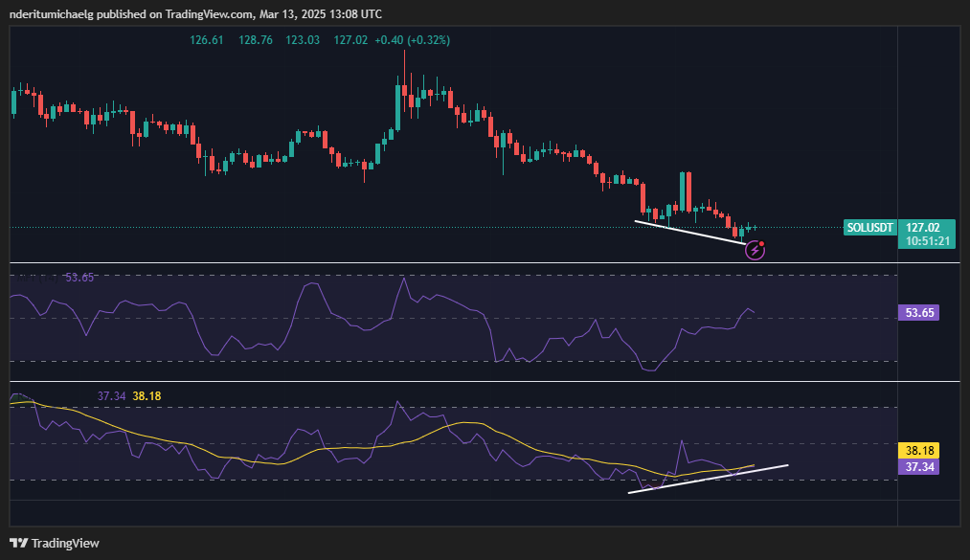Select the white trendline under price candles
This screenshot has width=970, height=560.
point(689,233)
